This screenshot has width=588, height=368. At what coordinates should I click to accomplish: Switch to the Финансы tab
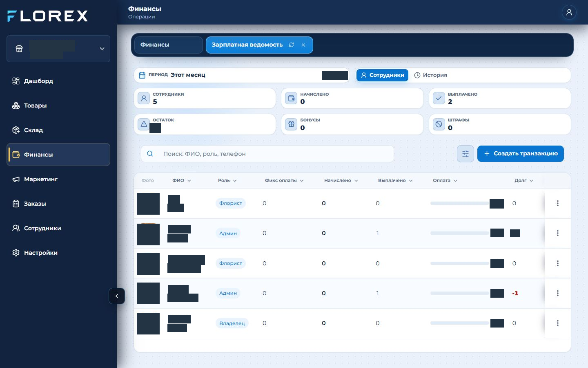coord(169,45)
